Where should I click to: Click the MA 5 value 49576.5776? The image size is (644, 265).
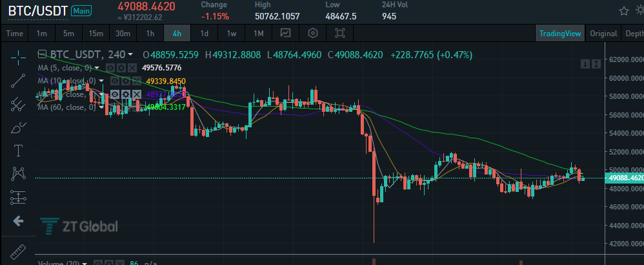pos(161,68)
